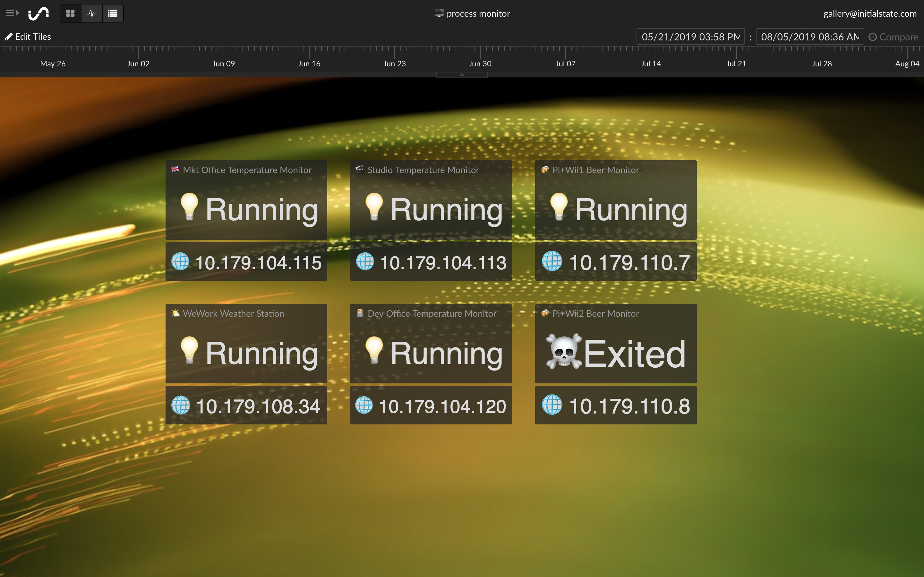This screenshot has height=577, width=924.
Task: Click the Compare clock button
Action: coord(894,37)
